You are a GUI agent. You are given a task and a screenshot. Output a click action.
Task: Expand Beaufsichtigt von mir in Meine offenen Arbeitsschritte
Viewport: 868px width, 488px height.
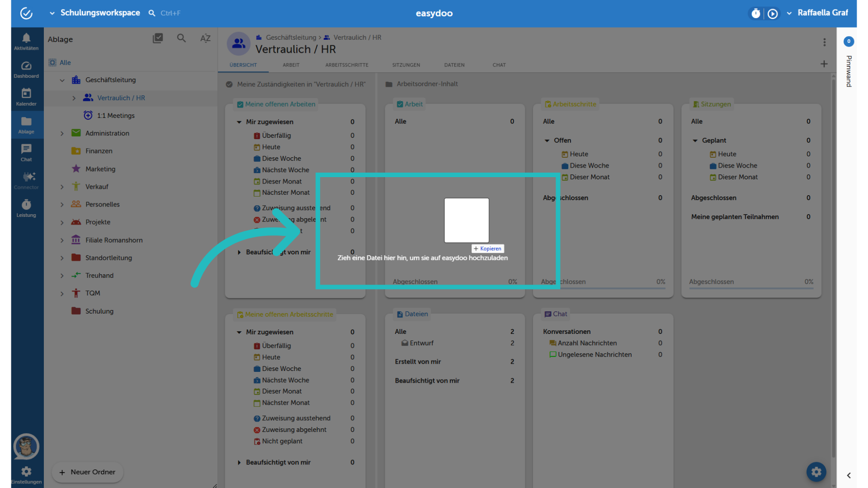coord(239,463)
